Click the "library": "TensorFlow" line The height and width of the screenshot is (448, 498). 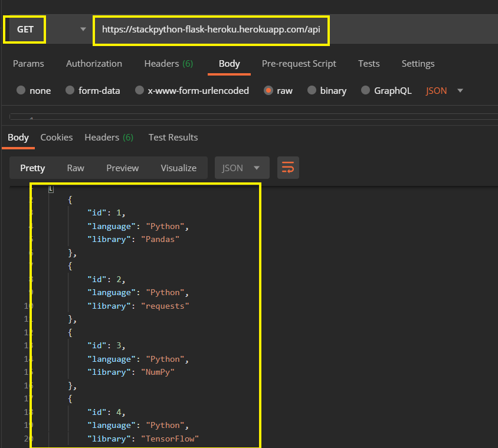tap(143, 439)
